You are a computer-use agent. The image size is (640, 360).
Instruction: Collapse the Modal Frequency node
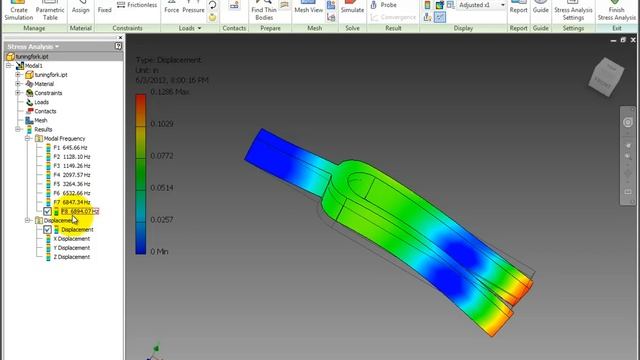(27, 138)
